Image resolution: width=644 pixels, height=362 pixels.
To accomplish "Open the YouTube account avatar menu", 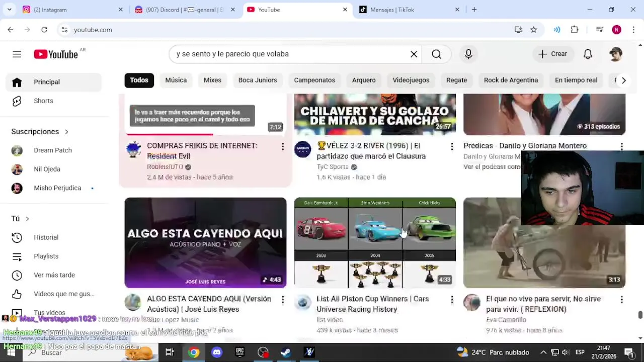I will click(x=616, y=54).
